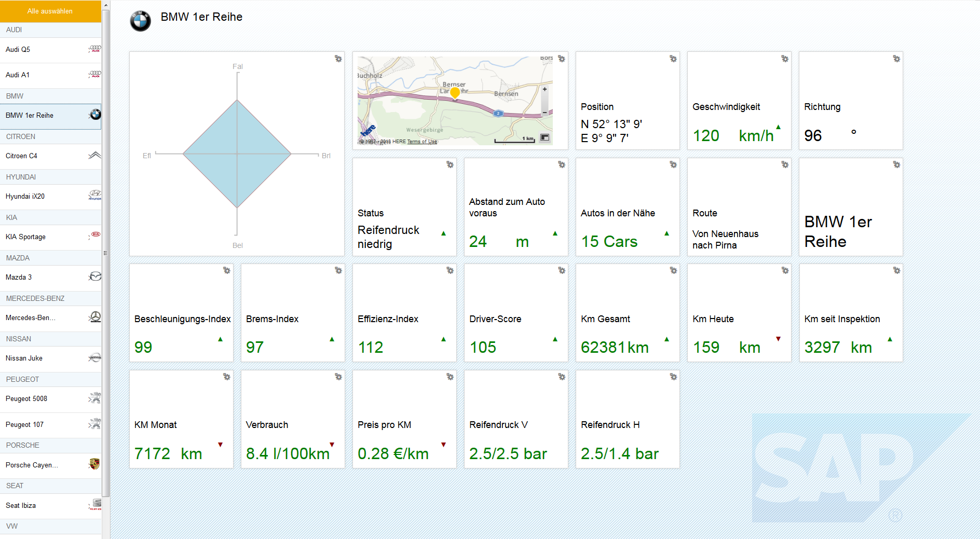Click the 'Reifendruck niedrig' status text
The height and width of the screenshot is (539, 980).
(388, 237)
